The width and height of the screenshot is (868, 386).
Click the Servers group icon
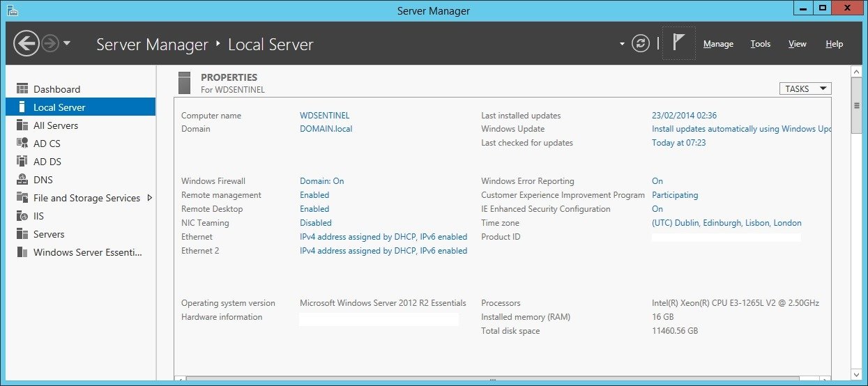[x=22, y=234]
